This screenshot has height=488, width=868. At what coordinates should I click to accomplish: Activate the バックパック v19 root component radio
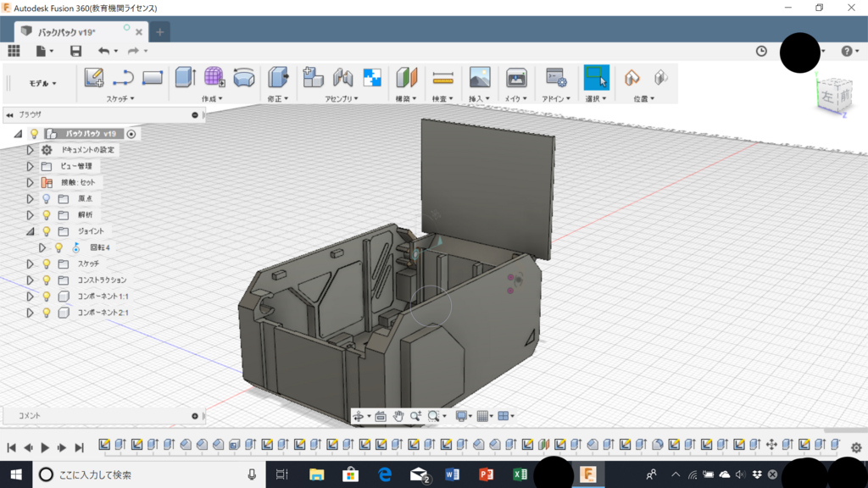tap(131, 134)
